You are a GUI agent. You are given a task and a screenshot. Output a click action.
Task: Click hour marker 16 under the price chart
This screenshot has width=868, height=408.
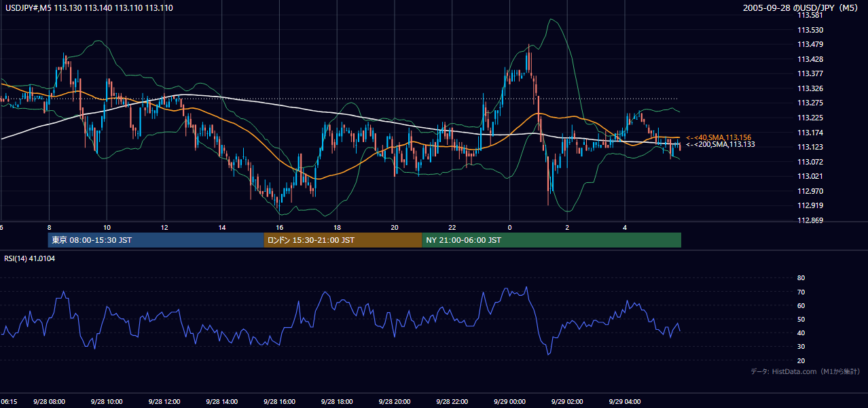pyautogui.click(x=279, y=227)
